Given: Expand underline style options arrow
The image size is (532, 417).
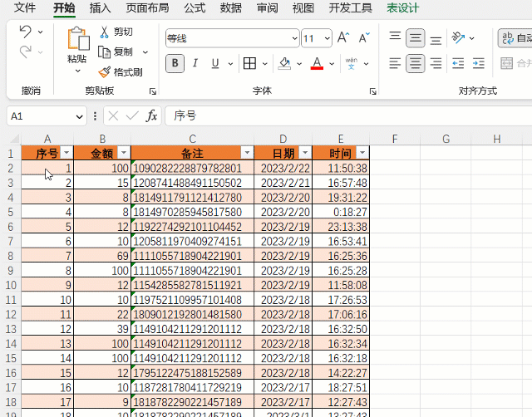Looking at the screenshot, I should point(231,64).
